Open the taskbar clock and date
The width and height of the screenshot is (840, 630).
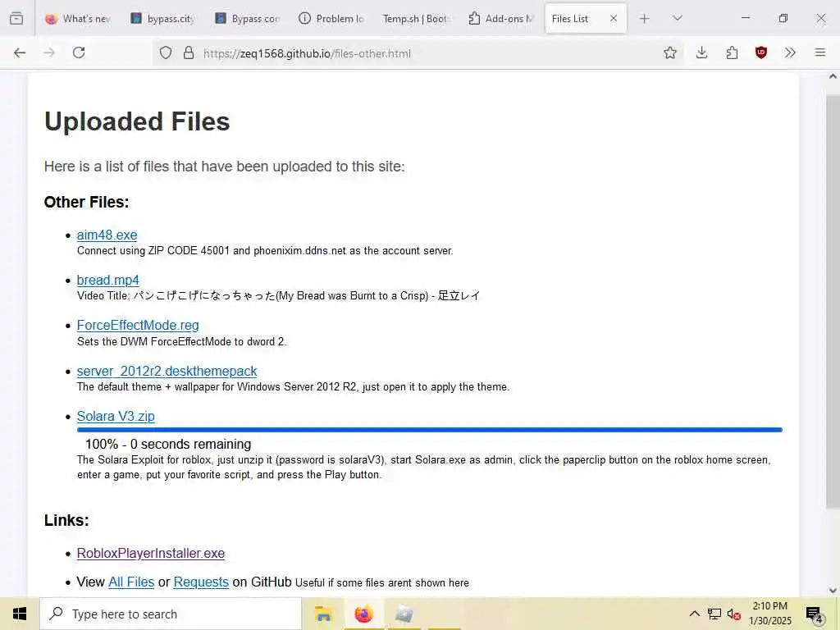[769, 614]
